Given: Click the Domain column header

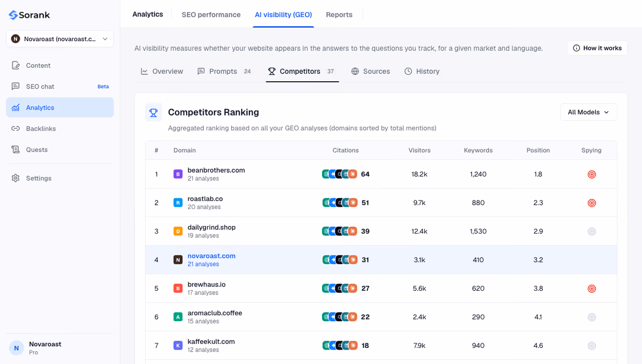Looking at the screenshot, I should (185, 150).
